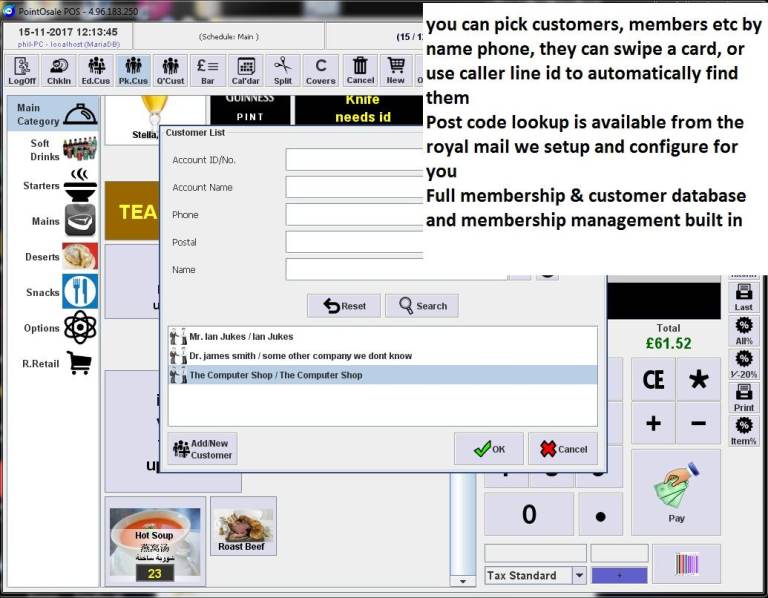
Task: Click the LogOff toolbar icon
Action: (22, 70)
